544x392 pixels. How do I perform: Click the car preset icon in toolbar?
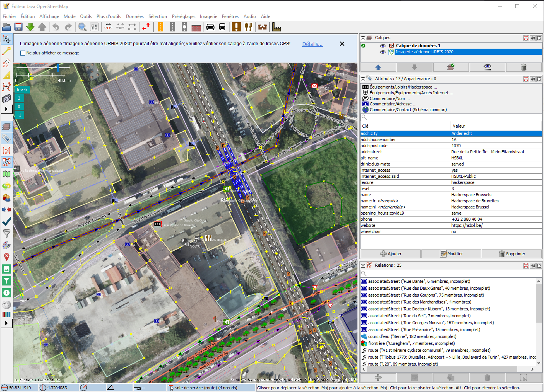click(x=210, y=27)
